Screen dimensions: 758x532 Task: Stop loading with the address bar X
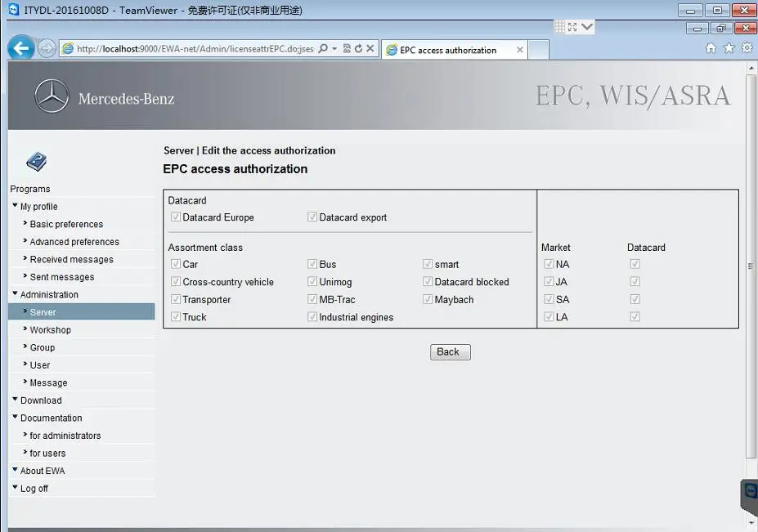[x=370, y=48]
